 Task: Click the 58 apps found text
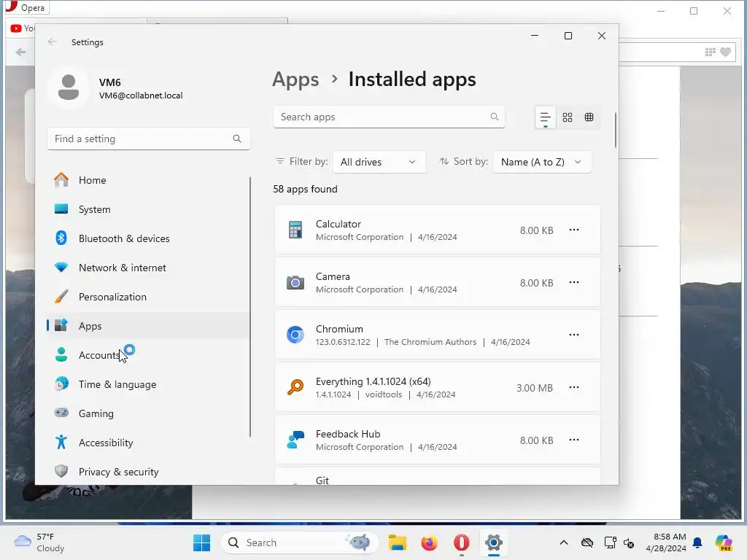(305, 189)
